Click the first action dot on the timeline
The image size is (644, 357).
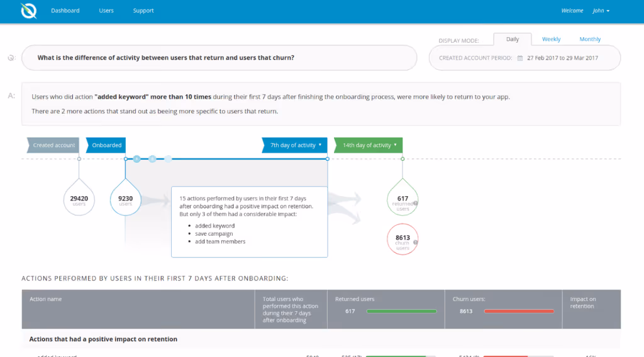(x=136, y=159)
